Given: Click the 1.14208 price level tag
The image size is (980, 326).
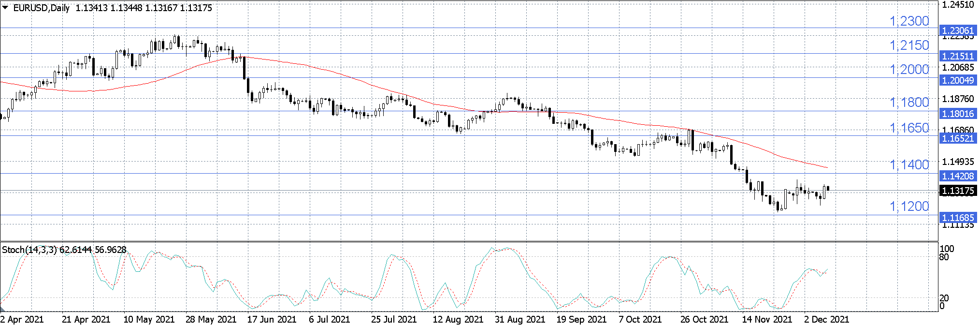Looking at the screenshot, I should [957, 176].
